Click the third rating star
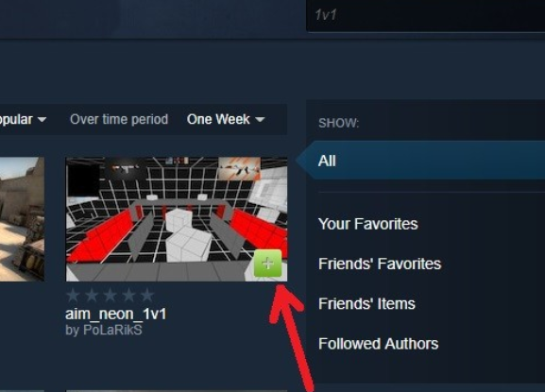Screen dimensions: 545x392 point(111,296)
